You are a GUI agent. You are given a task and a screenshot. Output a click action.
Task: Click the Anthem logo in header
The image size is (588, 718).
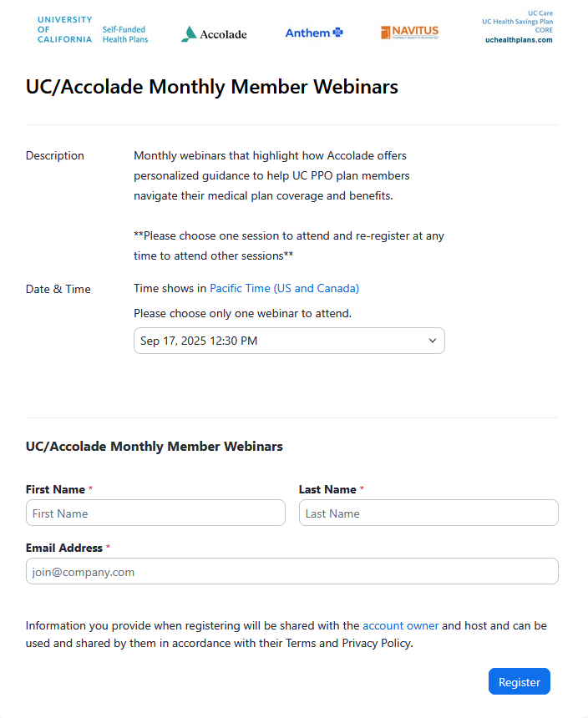point(314,33)
